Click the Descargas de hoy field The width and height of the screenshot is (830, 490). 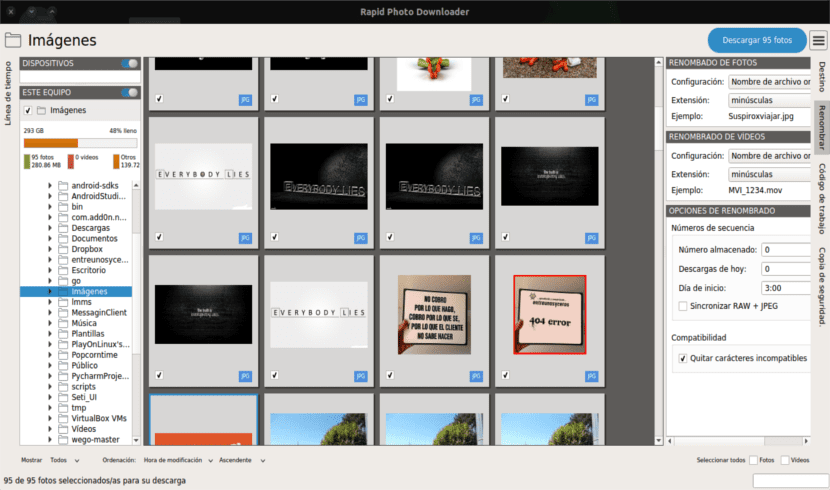pos(786,269)
